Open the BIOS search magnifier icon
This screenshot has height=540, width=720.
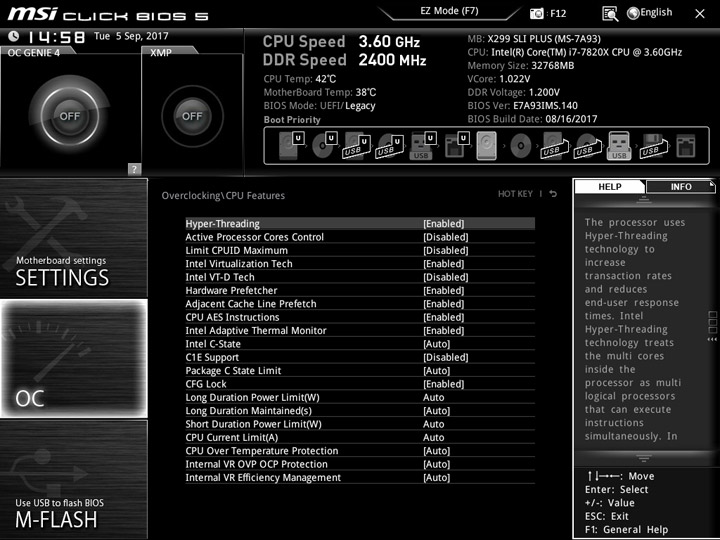point(610,14)
